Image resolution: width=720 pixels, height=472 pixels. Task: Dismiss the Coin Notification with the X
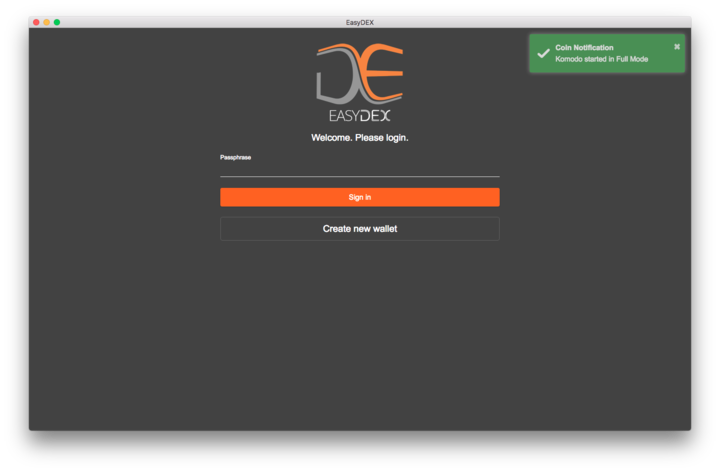677,47
